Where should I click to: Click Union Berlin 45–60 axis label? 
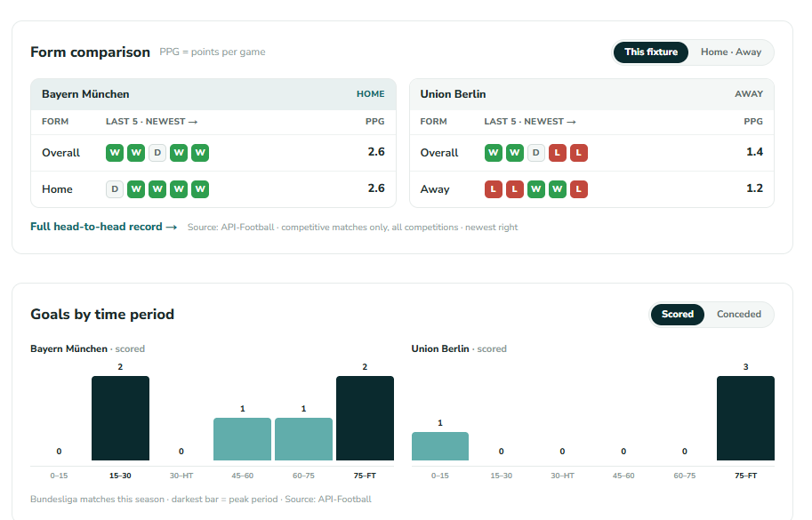point(623,476)
